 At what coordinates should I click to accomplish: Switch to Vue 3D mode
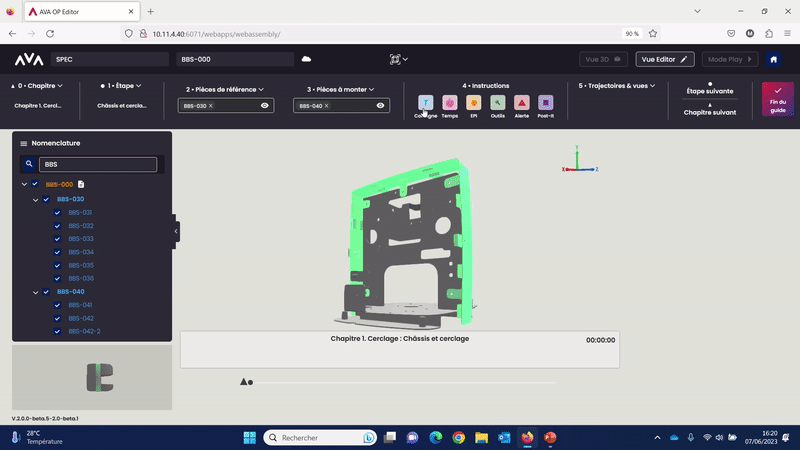click(603, 59)
